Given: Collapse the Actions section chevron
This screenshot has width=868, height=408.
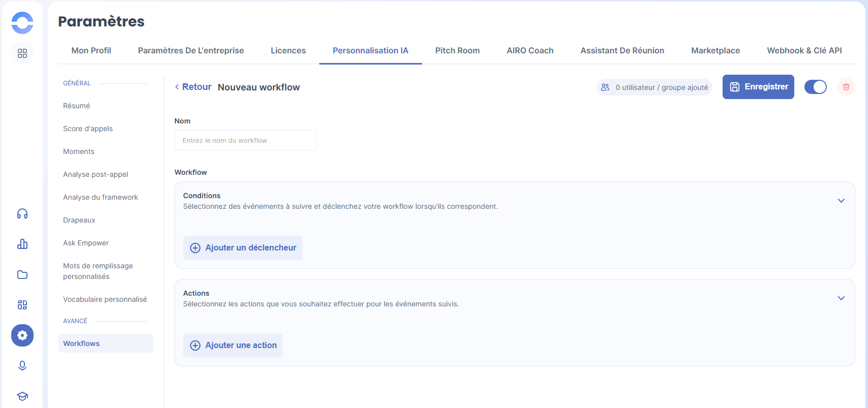Looking at the screenshot, I should [x=841, y=298].
